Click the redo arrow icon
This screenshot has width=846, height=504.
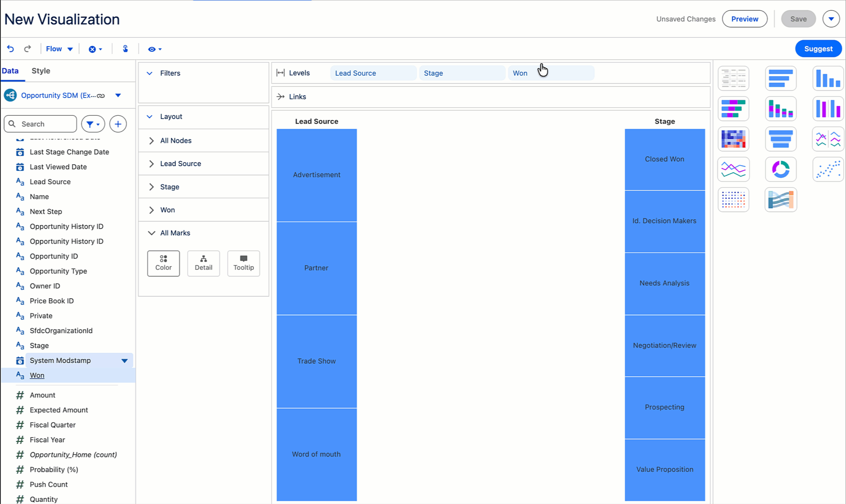[28, 49]
